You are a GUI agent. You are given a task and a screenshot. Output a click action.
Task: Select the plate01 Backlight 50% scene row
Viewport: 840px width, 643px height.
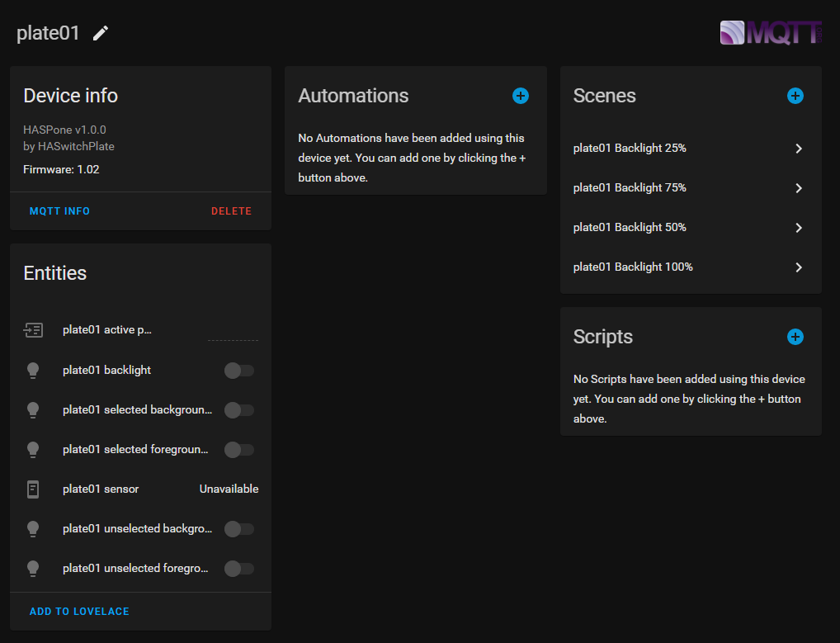coord(630,228)
